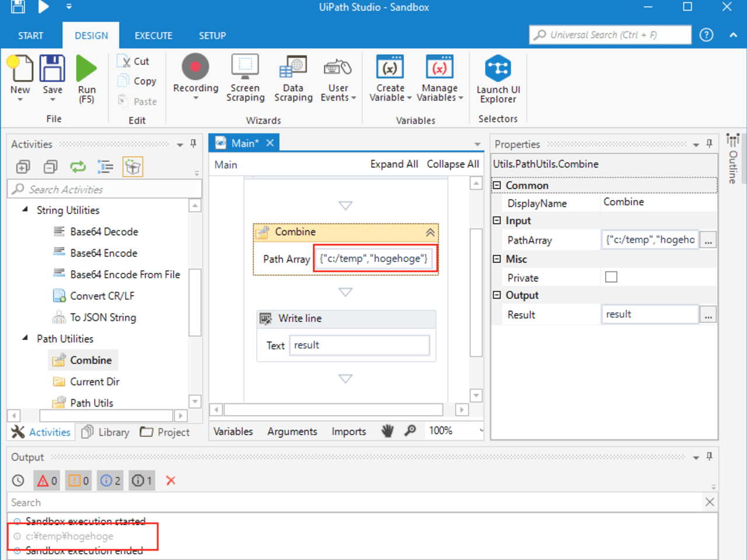Screen dimensions: 747x560
Task: Click the Manage Packages box icon
Action: 132,167
